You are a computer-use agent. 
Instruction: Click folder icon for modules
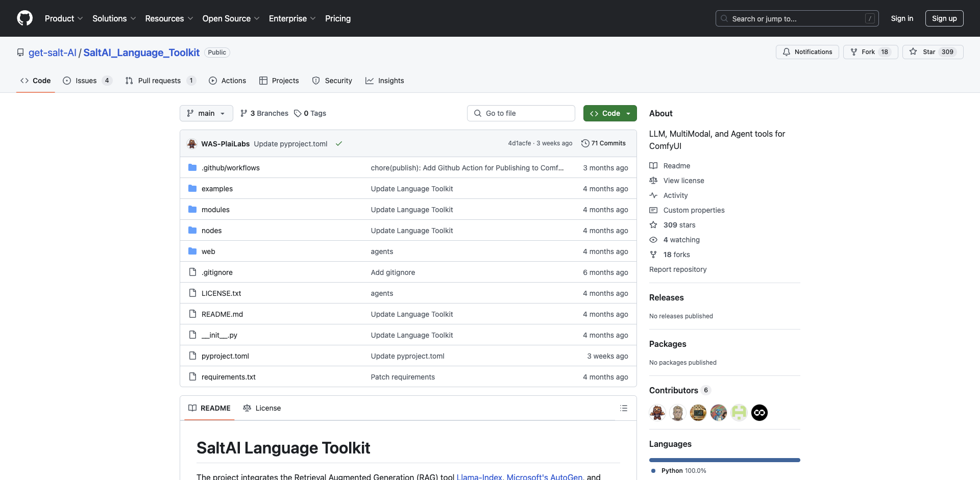click(192, 210)
